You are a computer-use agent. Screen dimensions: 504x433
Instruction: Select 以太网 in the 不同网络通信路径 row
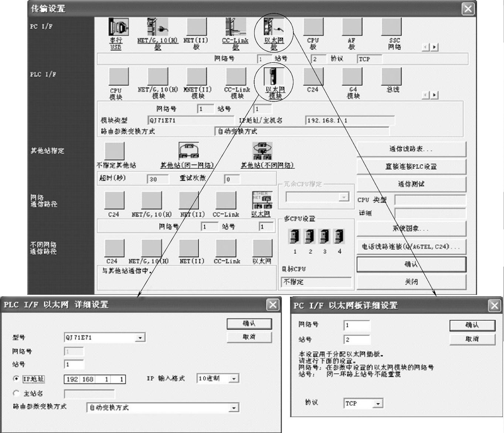click(262, 248)
